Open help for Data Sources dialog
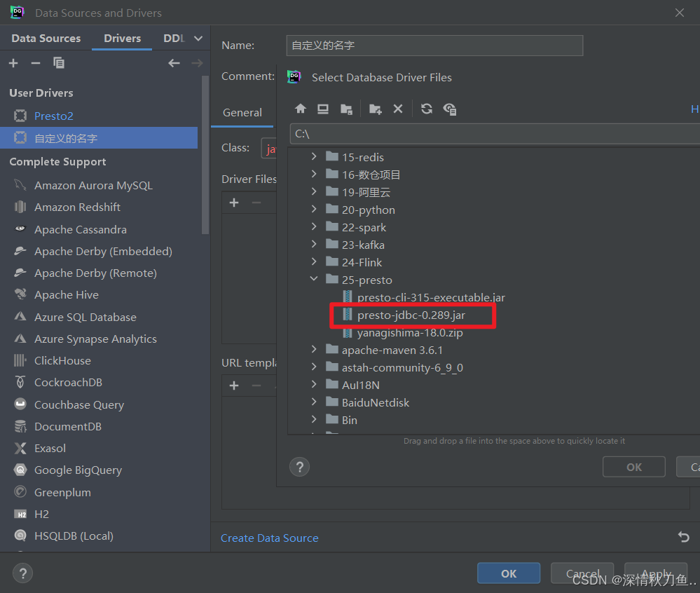This screenshot has width=700, height=593. [22, 573]
